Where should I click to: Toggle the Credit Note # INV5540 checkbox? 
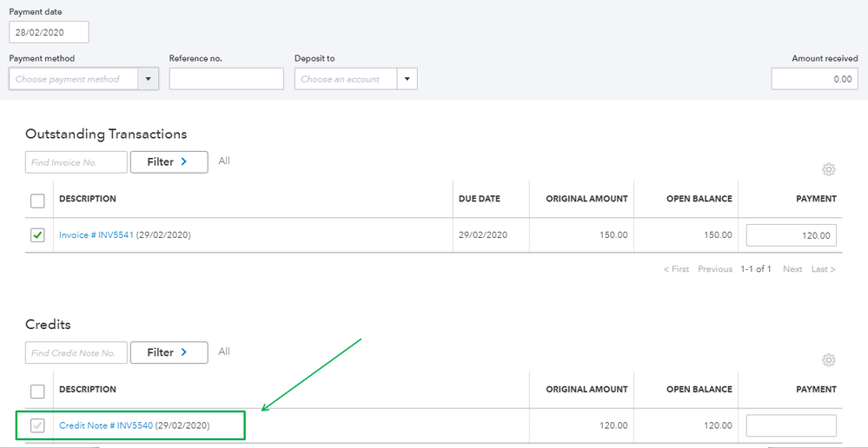(37, 425)
